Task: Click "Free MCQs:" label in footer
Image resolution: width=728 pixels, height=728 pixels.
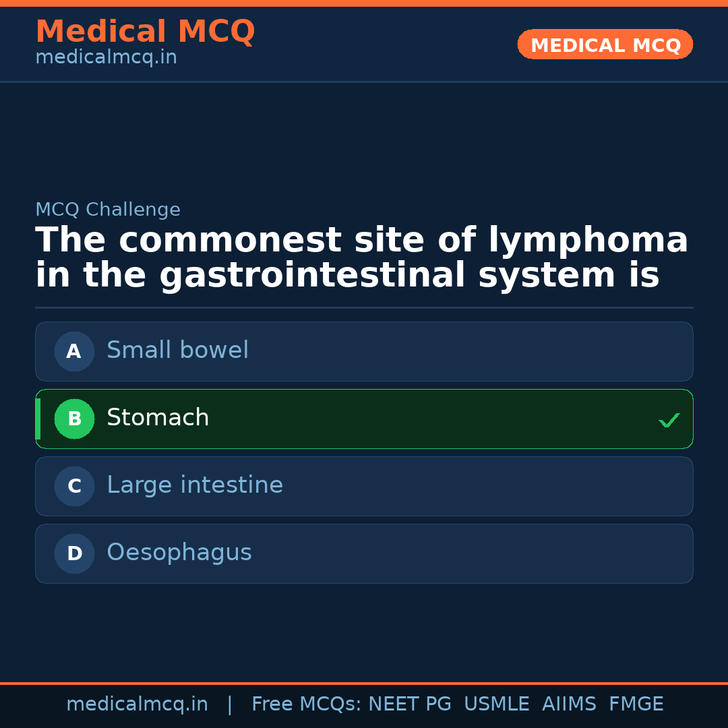Action: (307, 704)
